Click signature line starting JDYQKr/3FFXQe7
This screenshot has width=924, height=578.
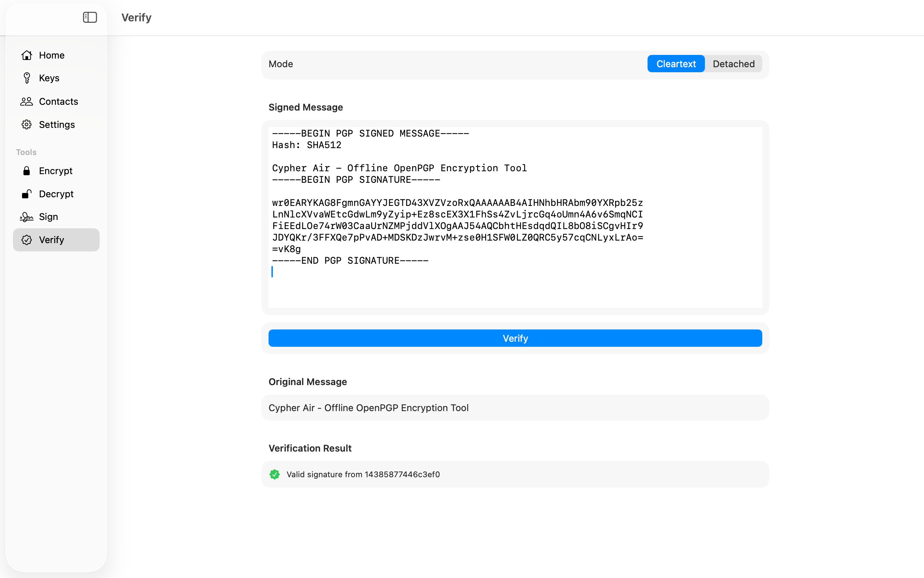pos(457,237)
